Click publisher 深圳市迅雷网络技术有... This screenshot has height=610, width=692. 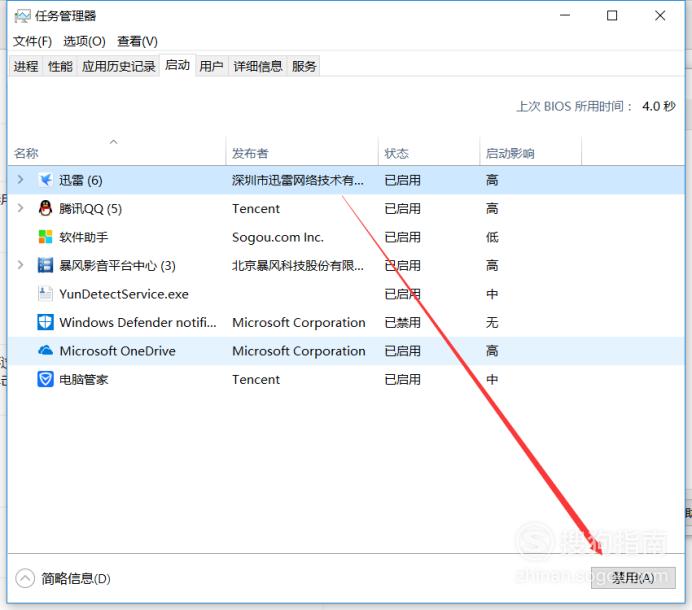(x=298, y=180)
